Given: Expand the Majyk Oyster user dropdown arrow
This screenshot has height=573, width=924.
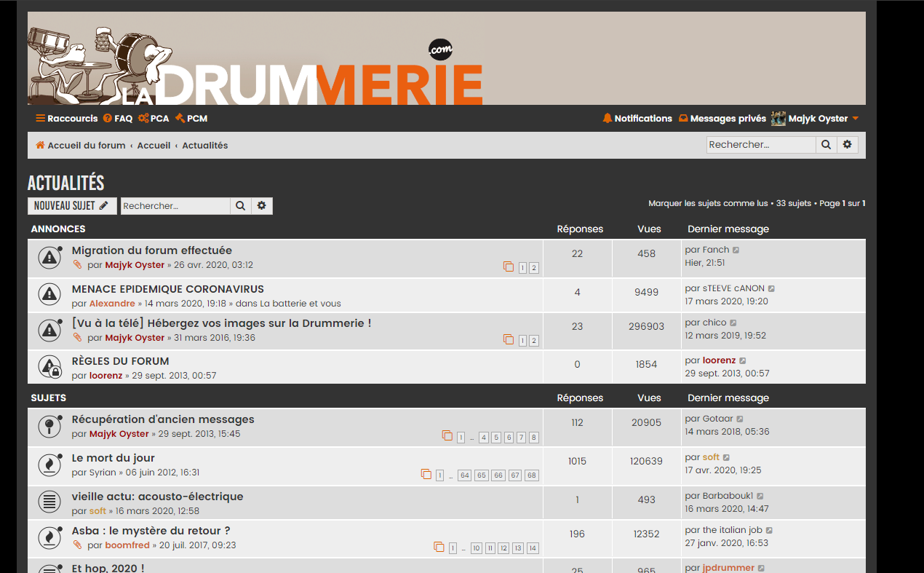Looking at the screenshot, I should [x=855, y=119].
